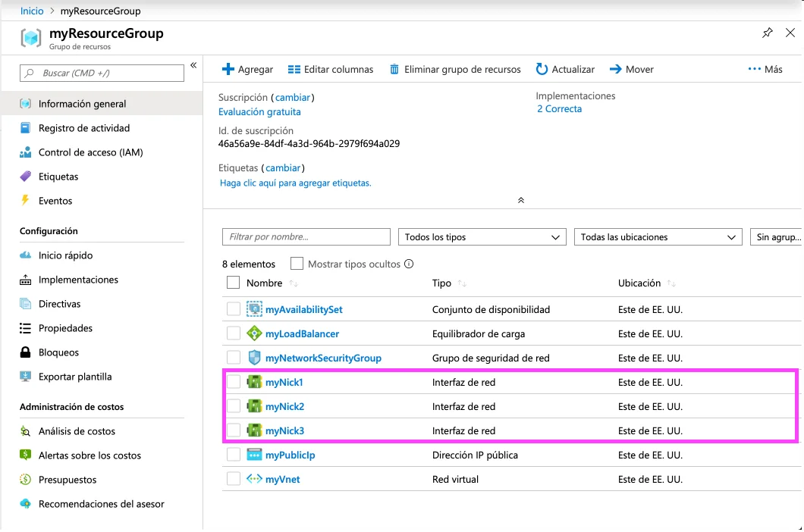Sort by the Tipo column arrows
The width and height of the screenshot is (804, 532).
pos(462,283)
